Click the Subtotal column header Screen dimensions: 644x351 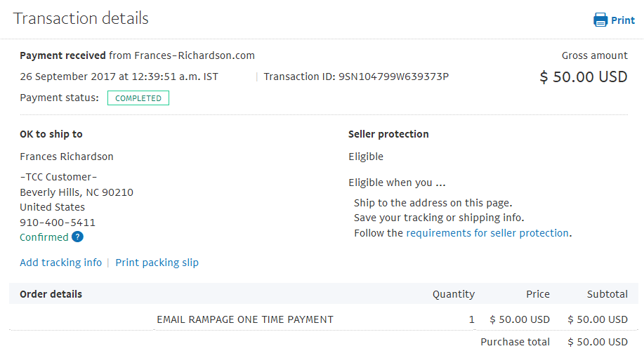[x=607, y=294]
